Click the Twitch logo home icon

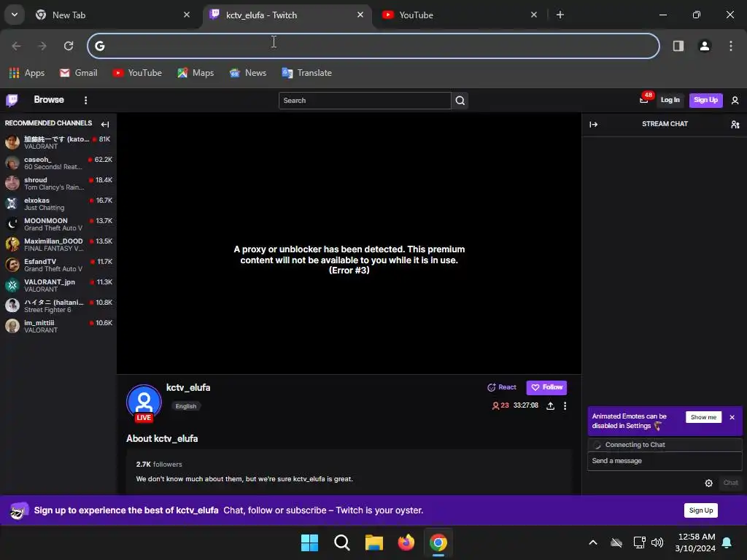coord(12,100)
